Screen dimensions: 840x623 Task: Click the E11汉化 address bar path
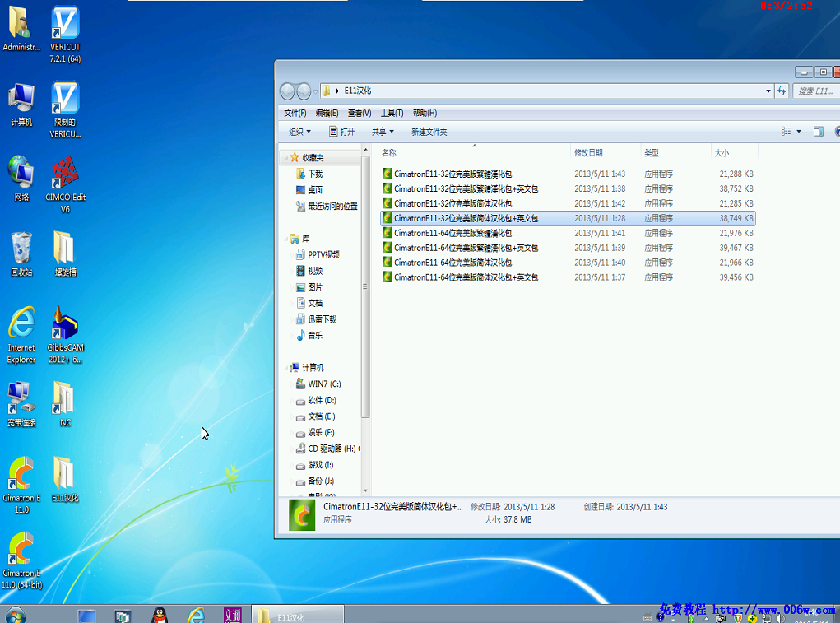click(x=358, y=91)
